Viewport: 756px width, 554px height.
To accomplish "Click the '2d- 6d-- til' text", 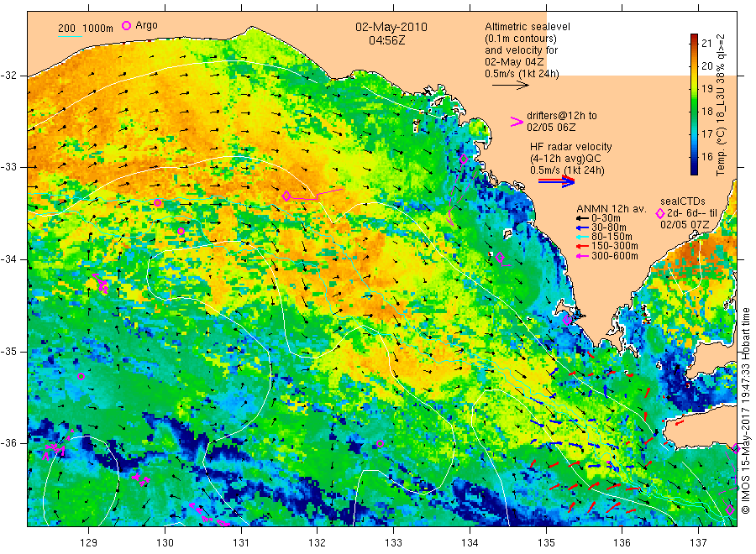I will pyautogui.click(x=692, y=213).
